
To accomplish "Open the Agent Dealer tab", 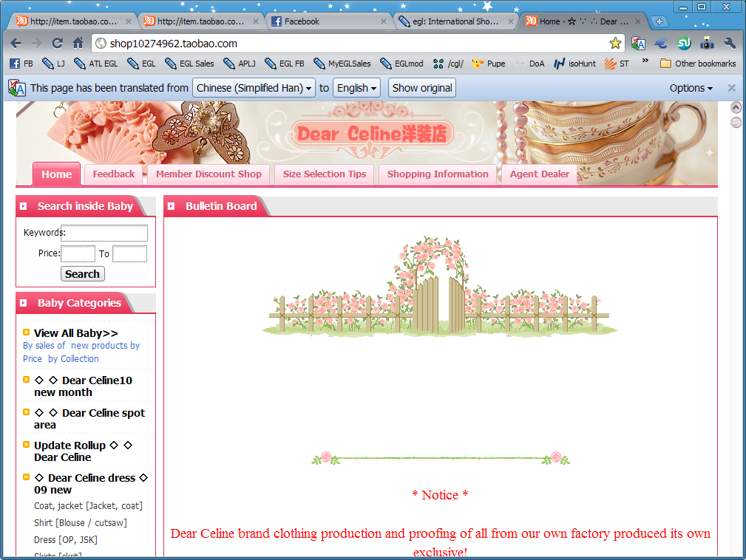I will pyautogui.click(x=540, y=174).
